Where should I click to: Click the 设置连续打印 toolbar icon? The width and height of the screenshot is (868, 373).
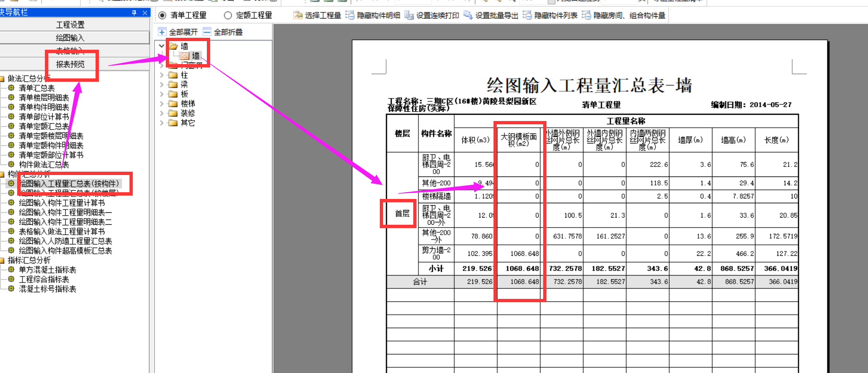[409, 15]
